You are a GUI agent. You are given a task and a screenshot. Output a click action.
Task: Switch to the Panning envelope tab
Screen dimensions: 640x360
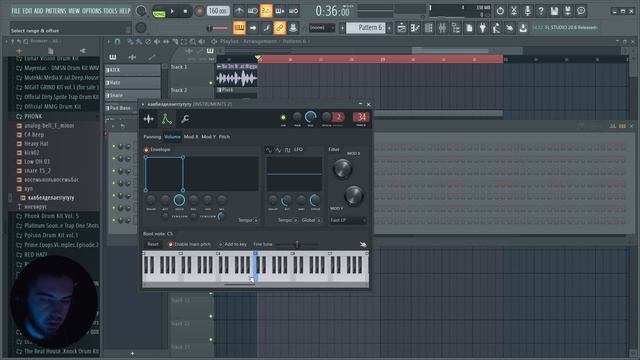152,137
